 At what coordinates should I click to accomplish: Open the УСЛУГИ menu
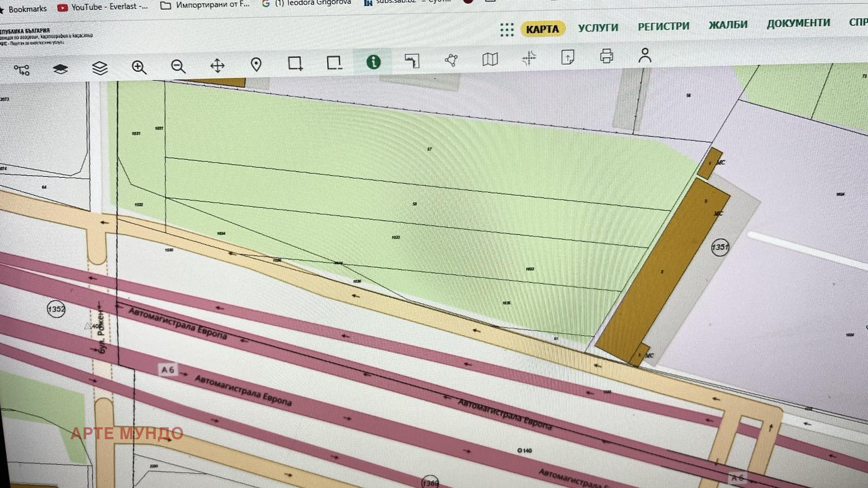tap(598, 28)
